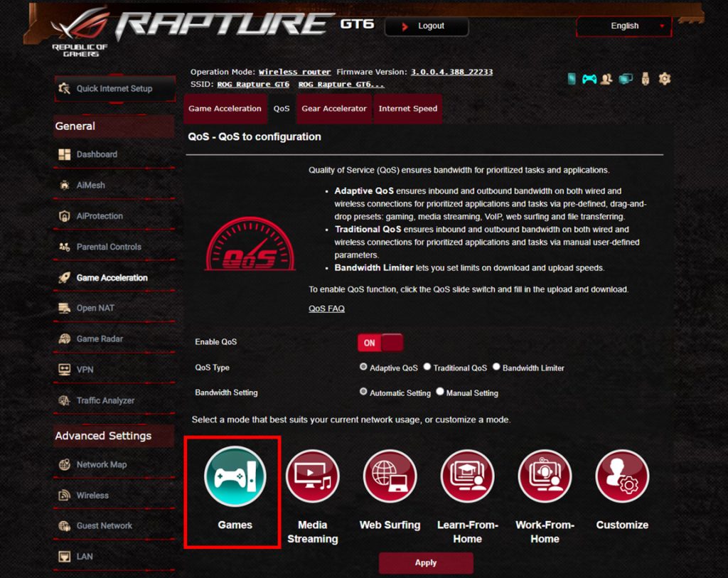Switch to the Internet Speed tab

pyautogui.click(x=407, y=109)
